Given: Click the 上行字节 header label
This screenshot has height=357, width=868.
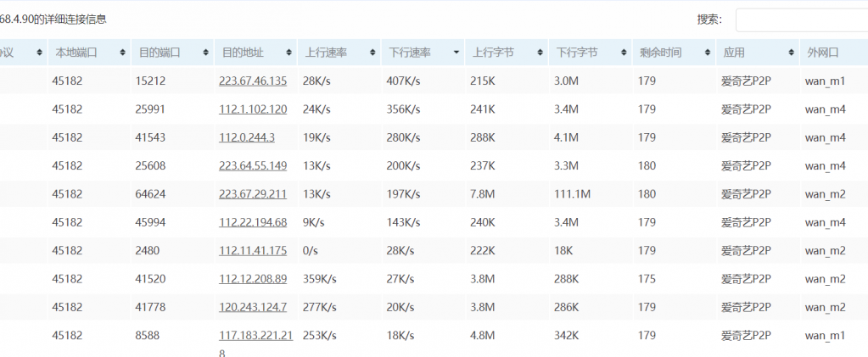Looking at the screenshot, I should click(x=493, y=53).
